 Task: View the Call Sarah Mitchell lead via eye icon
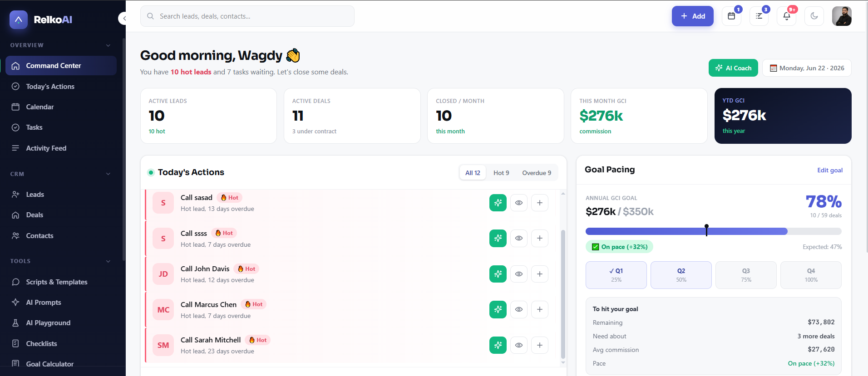519,345
